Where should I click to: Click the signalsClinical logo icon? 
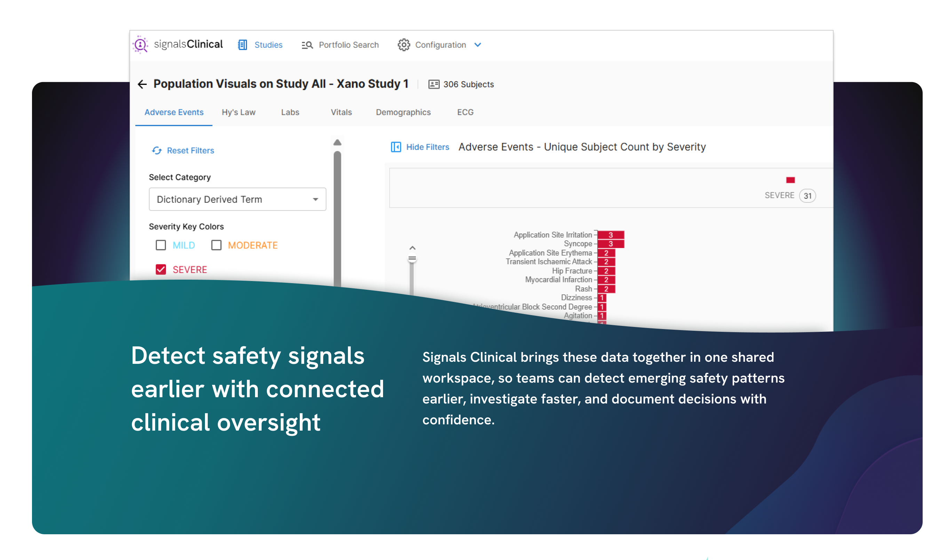click(x=141, y=45)
